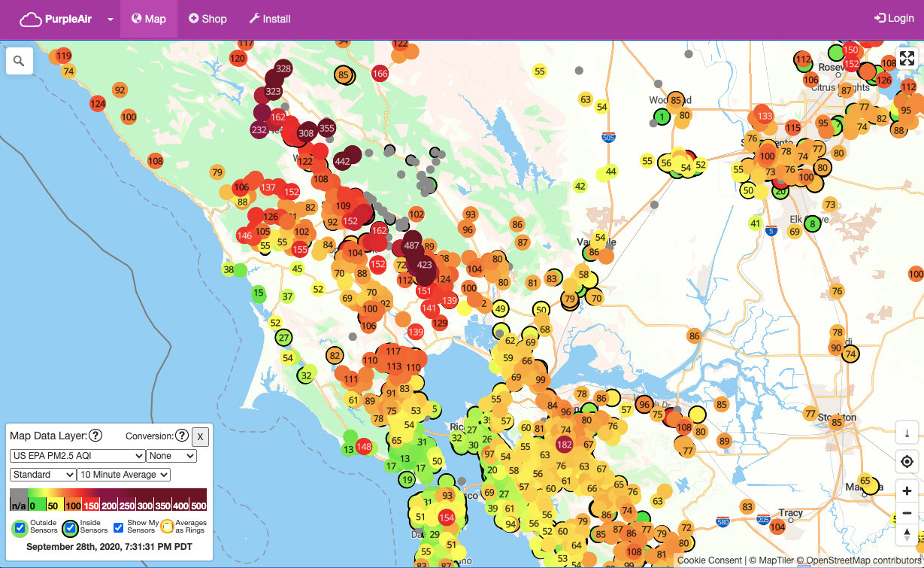The image size is (924, 568).
Task: Close the map legend panel with X
Action: [x=199, y=436]
